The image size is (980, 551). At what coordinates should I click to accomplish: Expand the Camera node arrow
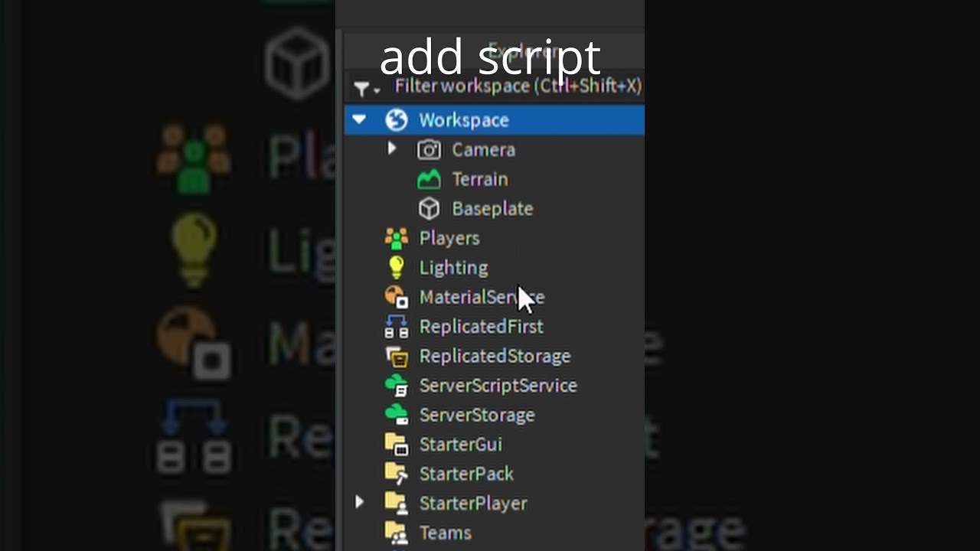point(392,148)
